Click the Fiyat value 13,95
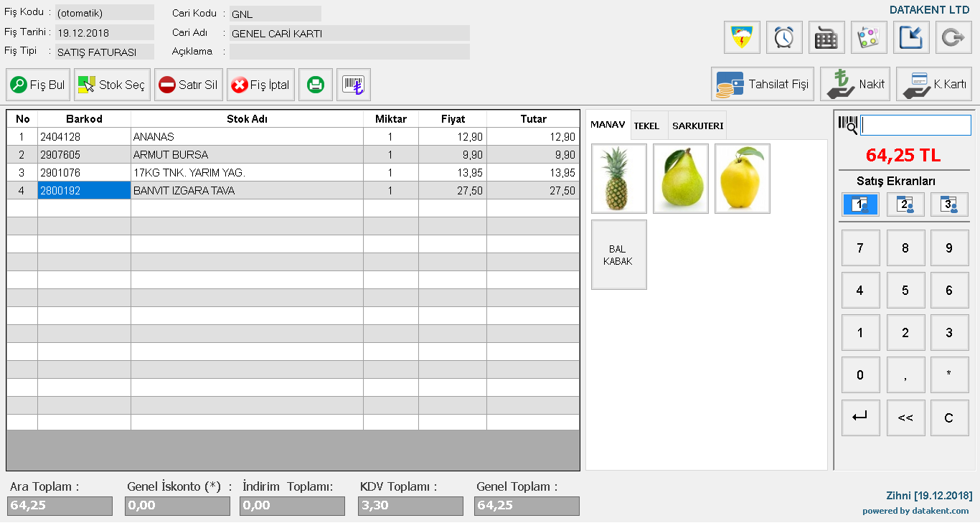The height and width of the screenshot is (523, 980). pyautogui.click(x=453, y=172)
